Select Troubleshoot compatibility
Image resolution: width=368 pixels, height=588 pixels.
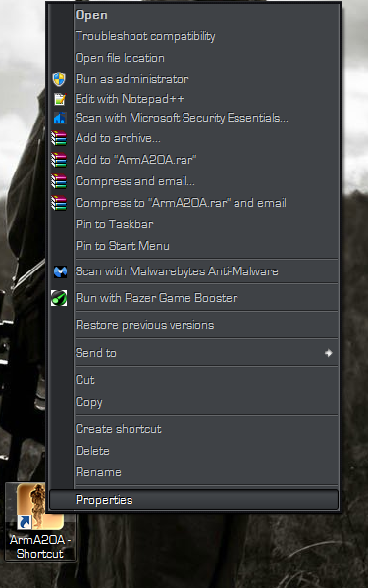click(x=193, y=36)
